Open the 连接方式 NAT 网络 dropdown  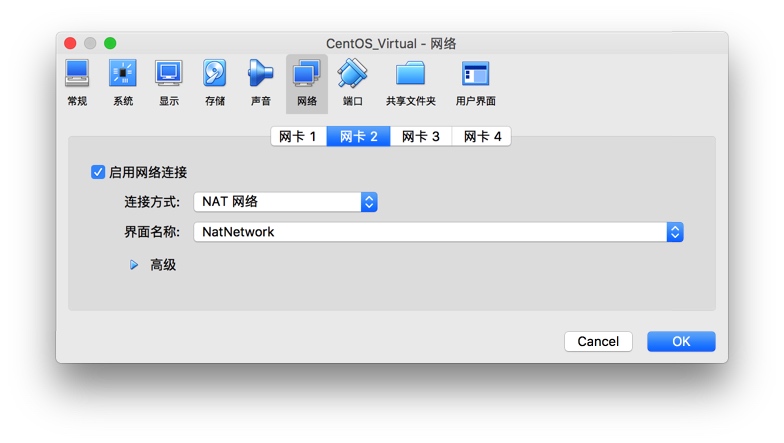(x=286, y=202)
